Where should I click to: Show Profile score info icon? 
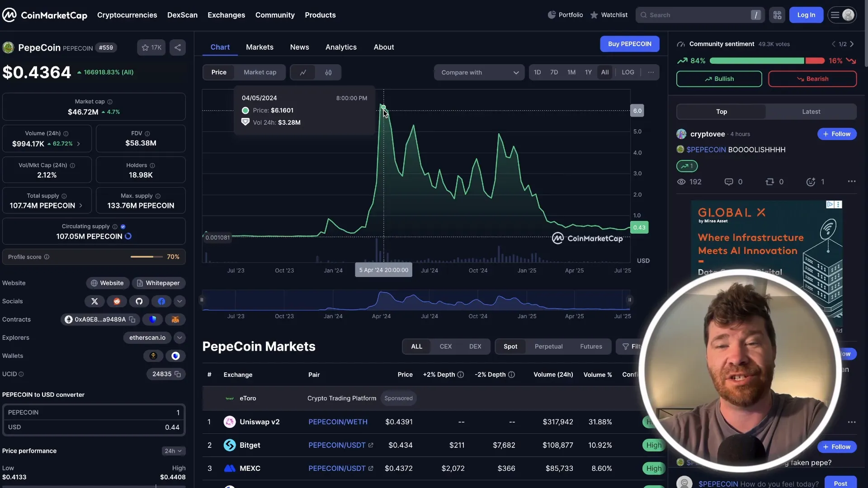click(47, 257)
